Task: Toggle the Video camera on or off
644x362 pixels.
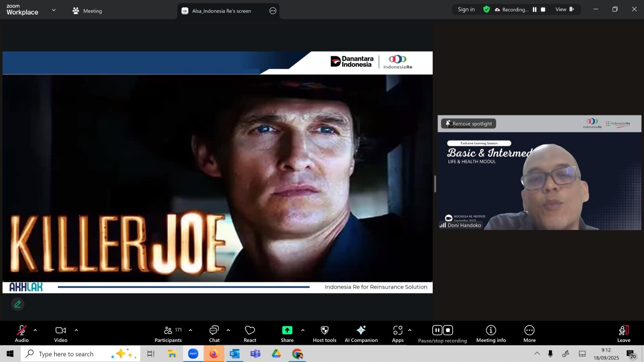Action: (61, 334)
